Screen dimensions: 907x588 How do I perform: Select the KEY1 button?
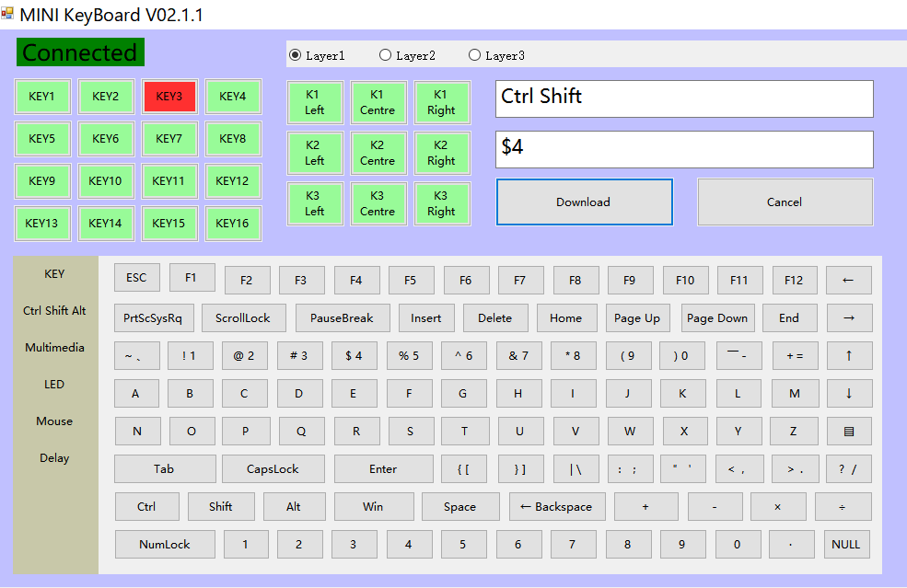[x=42, y=97]
